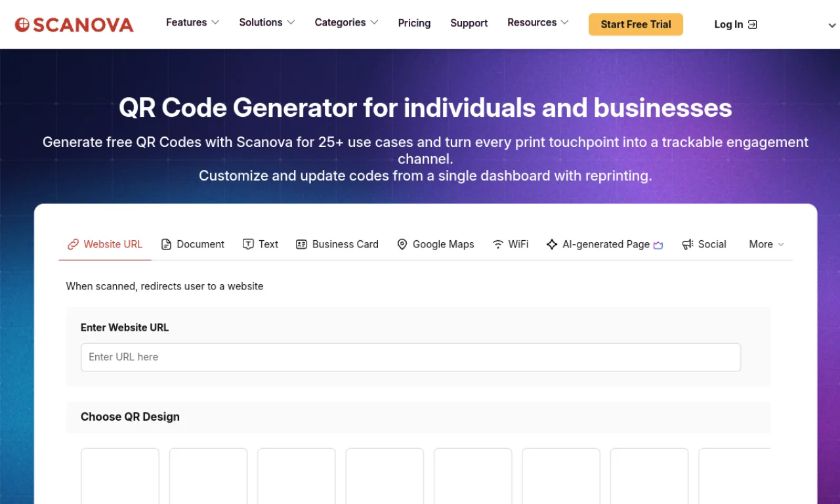This screenshot has height=504, width=840.
Task: Switch to the Text tab
Action: (261, 244)
